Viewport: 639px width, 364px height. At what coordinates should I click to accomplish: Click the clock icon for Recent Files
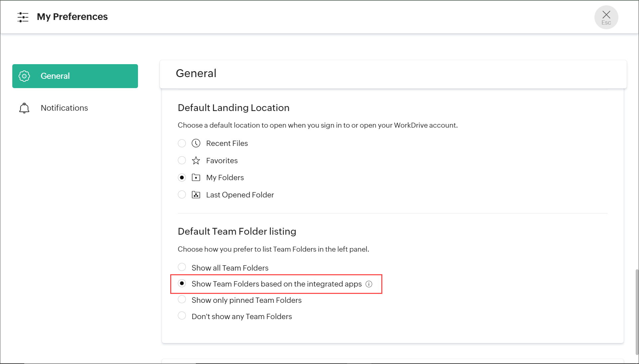click(196, 143)
